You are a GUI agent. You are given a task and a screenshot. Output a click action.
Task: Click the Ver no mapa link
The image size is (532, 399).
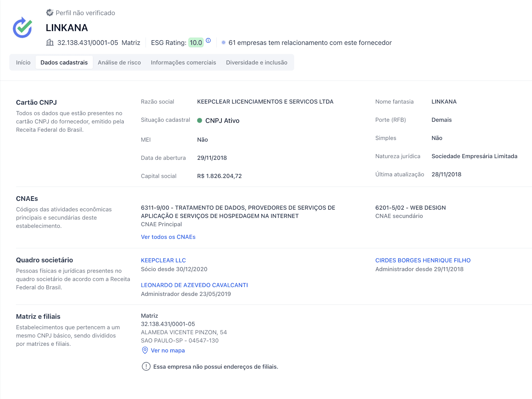[168, 350]
